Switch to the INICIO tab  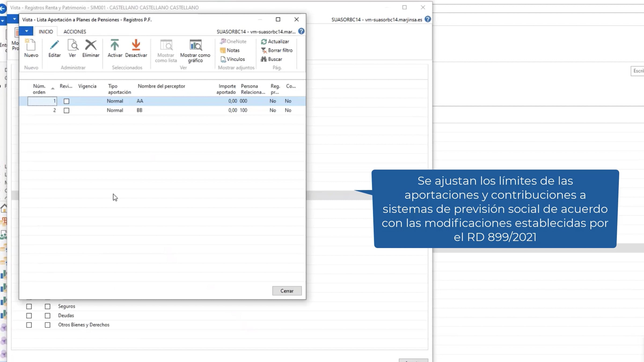[46, 32]
